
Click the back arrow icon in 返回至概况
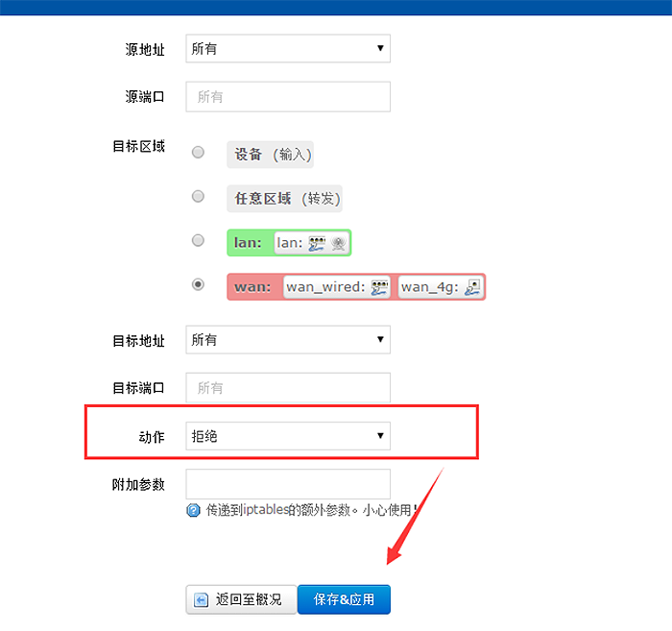point(201,599)
